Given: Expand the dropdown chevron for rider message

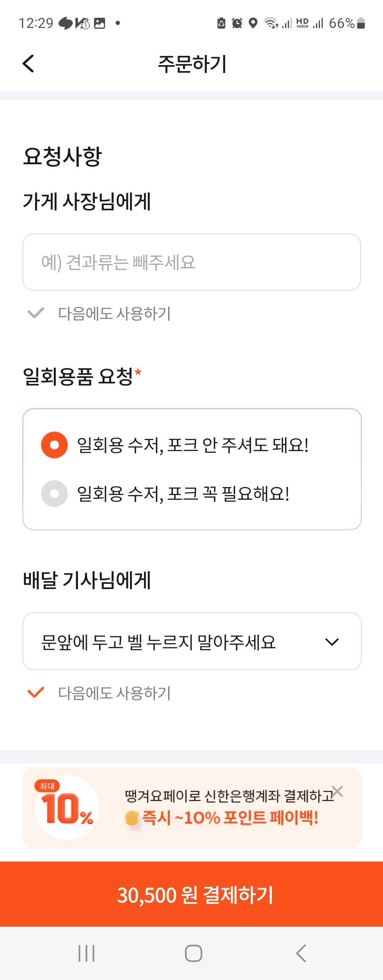Looking at the screenshot, I should coord(332,642).
